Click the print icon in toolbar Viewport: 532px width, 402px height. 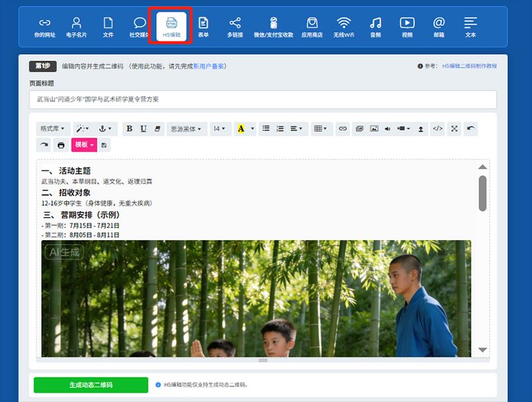(x=61, y=145)
